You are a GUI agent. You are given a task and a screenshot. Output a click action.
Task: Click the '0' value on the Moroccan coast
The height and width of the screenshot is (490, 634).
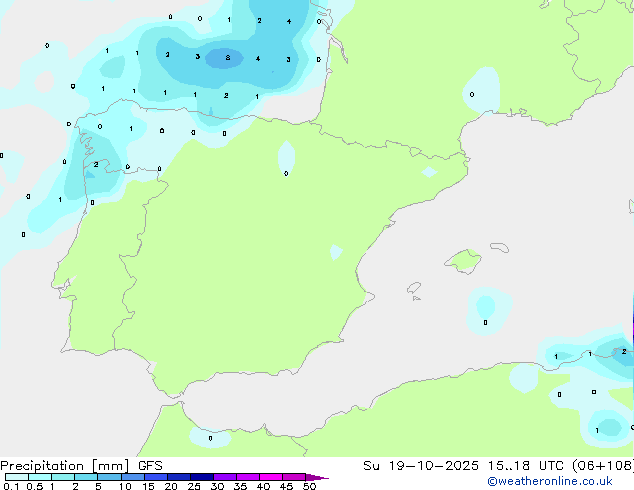click(210, 438)
